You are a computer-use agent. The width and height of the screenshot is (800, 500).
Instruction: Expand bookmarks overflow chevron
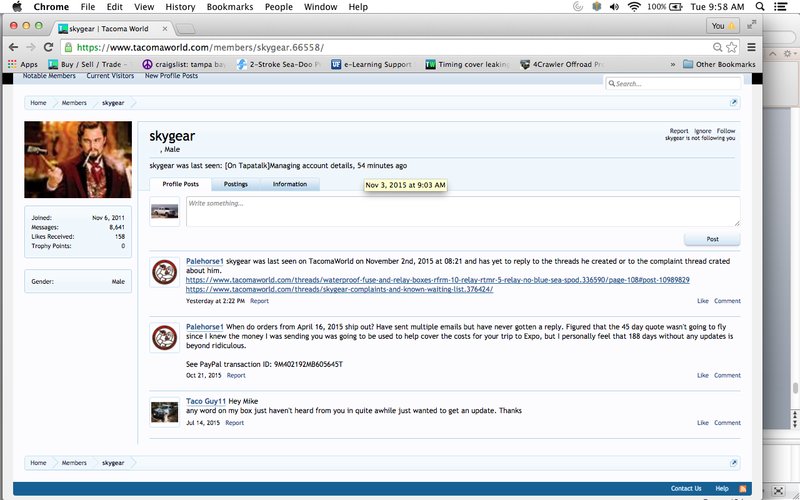672,64
